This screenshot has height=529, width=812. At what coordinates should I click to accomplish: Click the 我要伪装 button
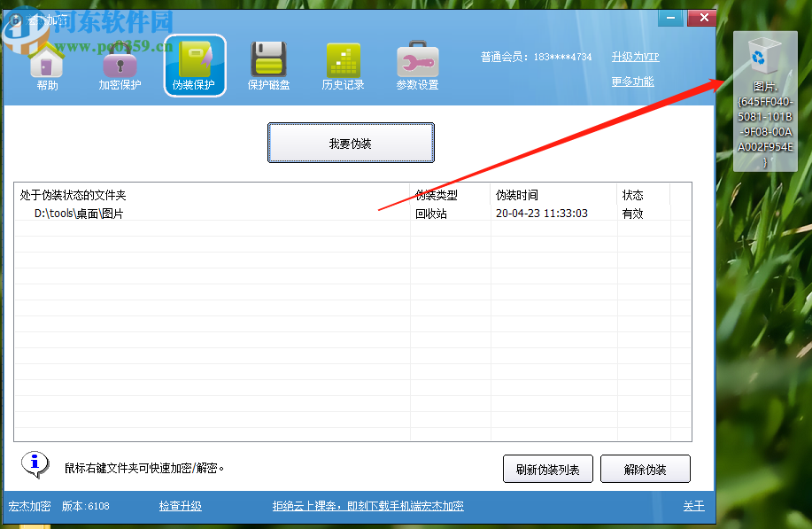pos(351,143)
